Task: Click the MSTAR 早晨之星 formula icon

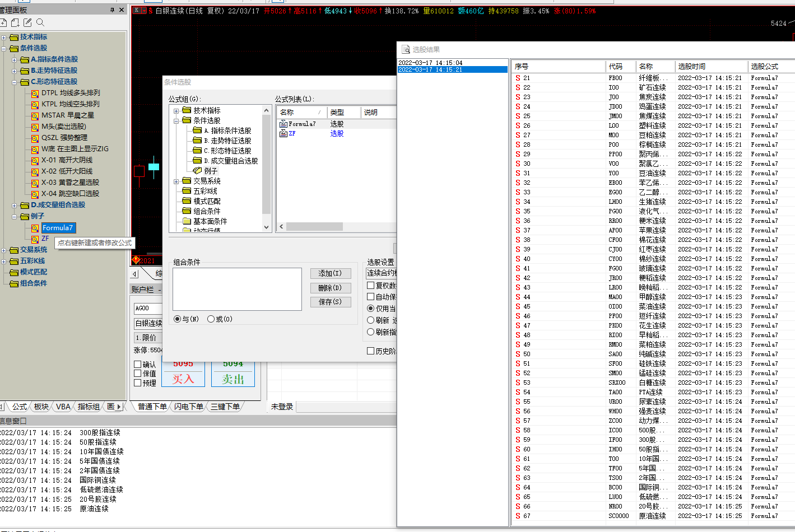Action: point(35,116)
